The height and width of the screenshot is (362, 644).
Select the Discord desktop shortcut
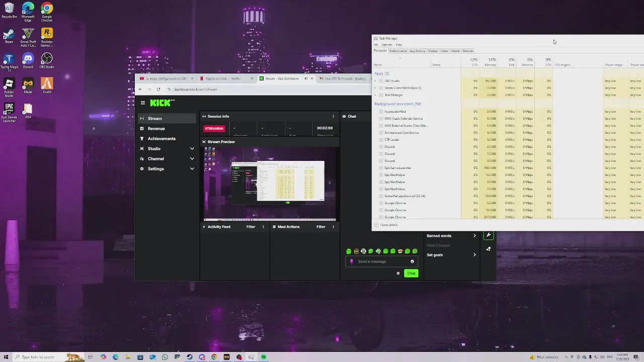28,61
